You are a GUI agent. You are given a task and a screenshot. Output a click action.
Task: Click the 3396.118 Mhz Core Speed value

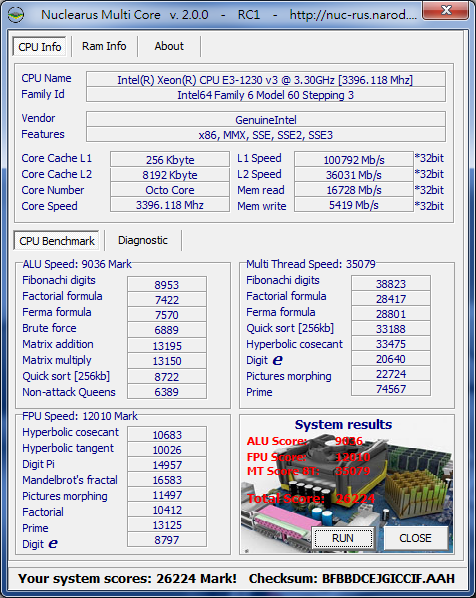[x=170, y=205]
